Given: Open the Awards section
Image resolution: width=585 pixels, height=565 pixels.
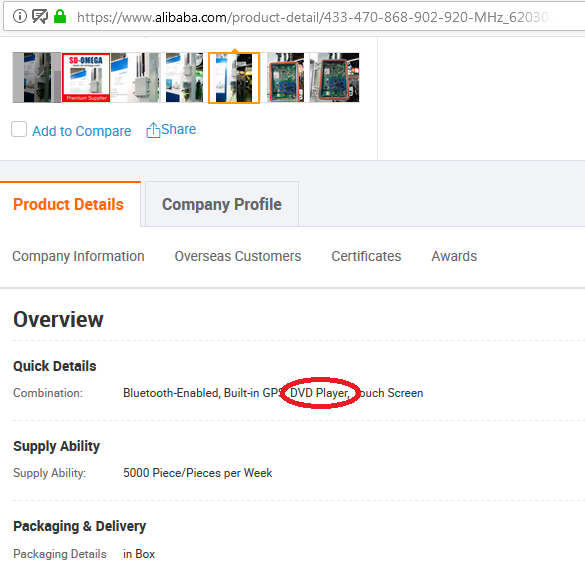Looking at the screenshot, I should [x=454, y=256].
